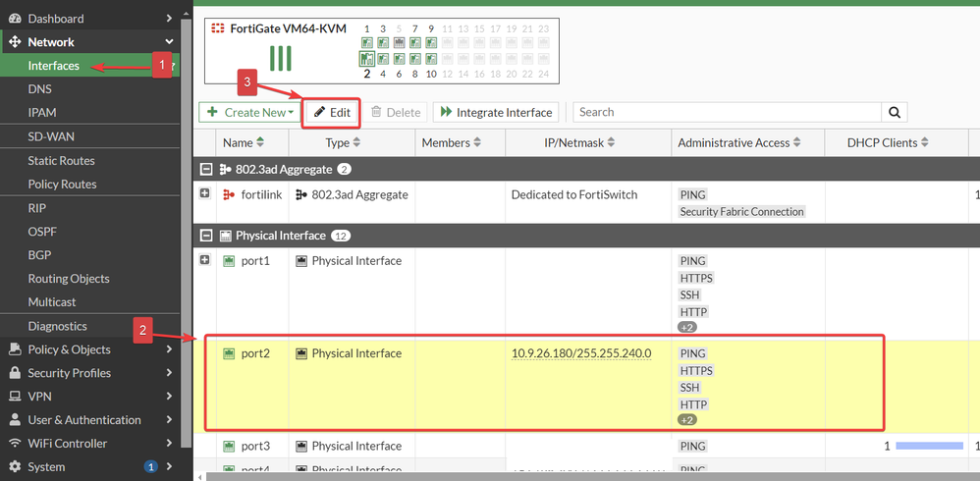The height and width of the screenshot is (481, 980).
Task: Expand the VPN menu
Action: tap(90, 397)
